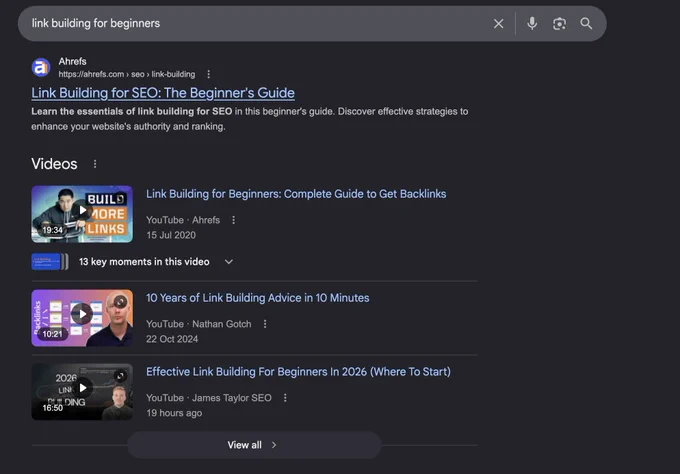The width and height of the screenshot is (680, 474).
Task: Click the '19 hours ago' timestamp
Action: [x=174, y=413]
